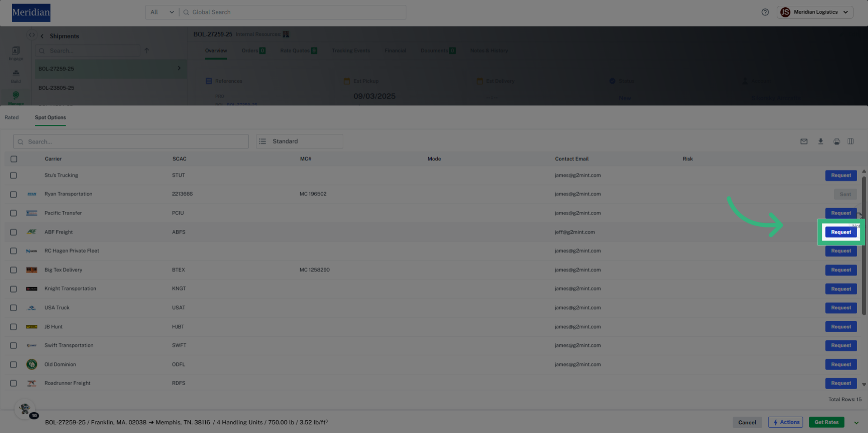Open the Overview tab
Viewport: 868px width, 433px height.
(216, 51)
